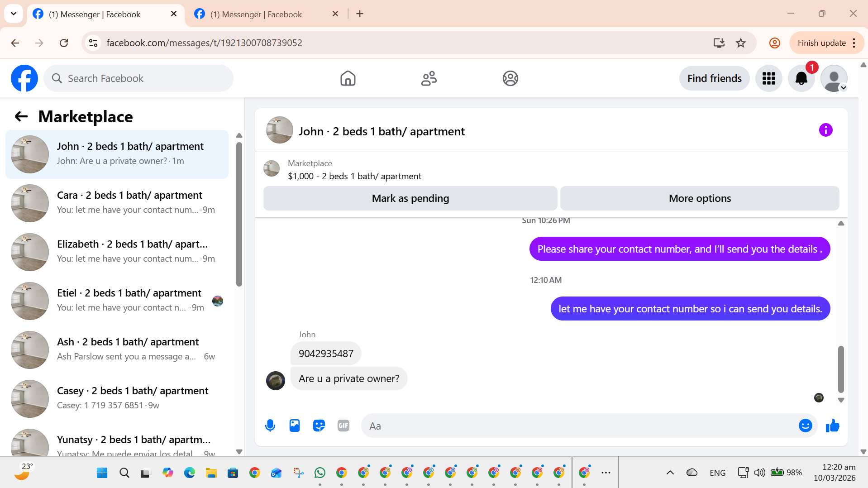Open notifications bell with unread badge
Viewport: 868px width, 488px height.
point(801,78)
